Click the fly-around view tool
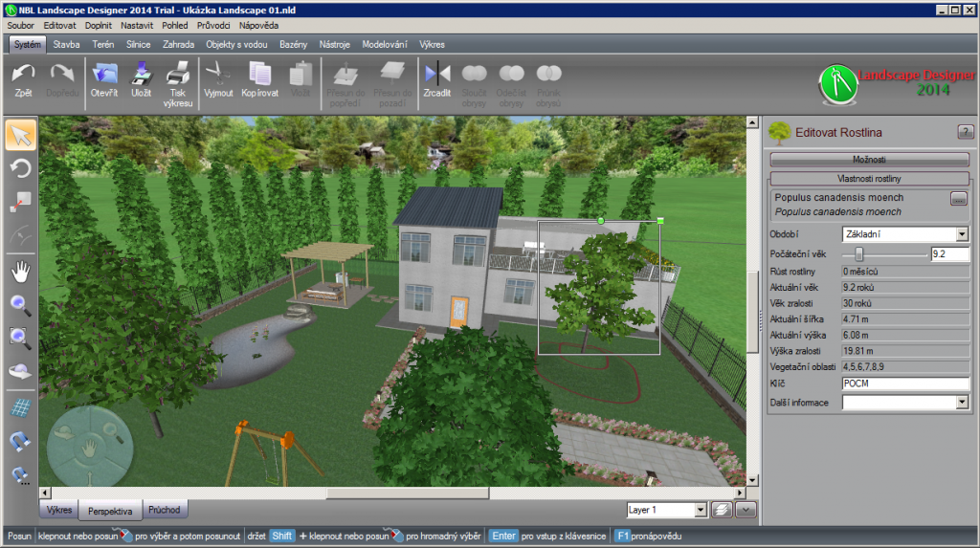980x548 pixels. click(x=21, y=371)
